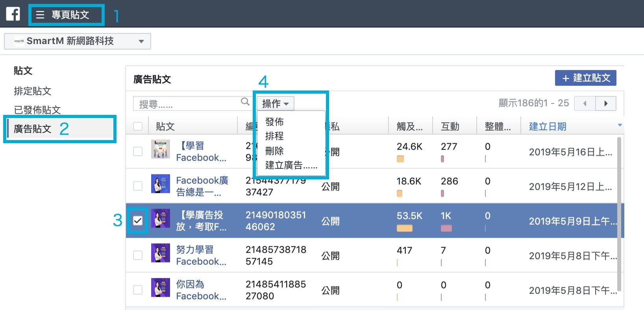Click engagement value 286

tap(449, 181)
